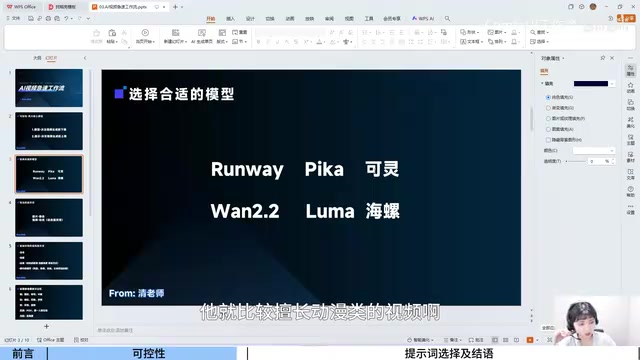Viewport: 640px width, 360px height.
Task: Click the notes button in status bar
Action: [x=452, y=340]
